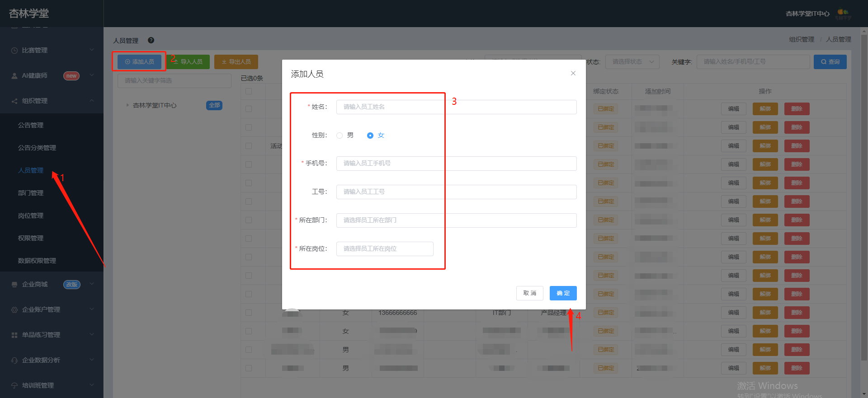The height and width of the screenshot is (398, 868).
Task: Focus the 手机号 input field
Action: click(x=457, y=164)
